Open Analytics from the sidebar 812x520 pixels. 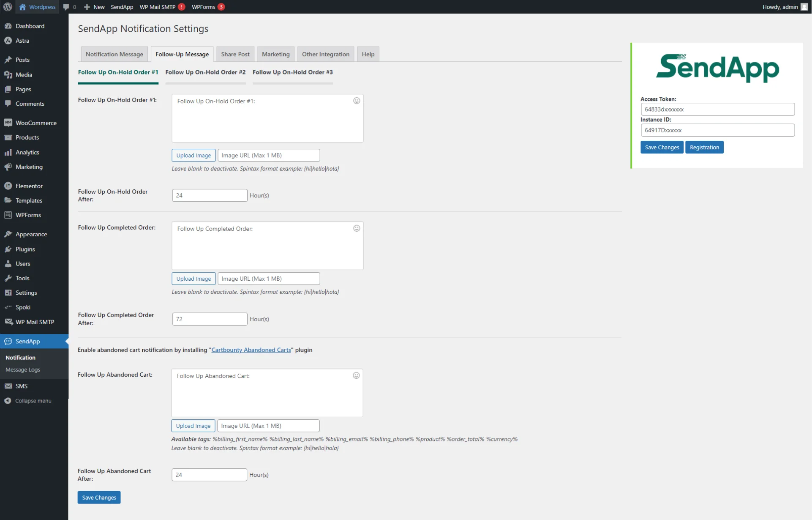coord(27,152)
